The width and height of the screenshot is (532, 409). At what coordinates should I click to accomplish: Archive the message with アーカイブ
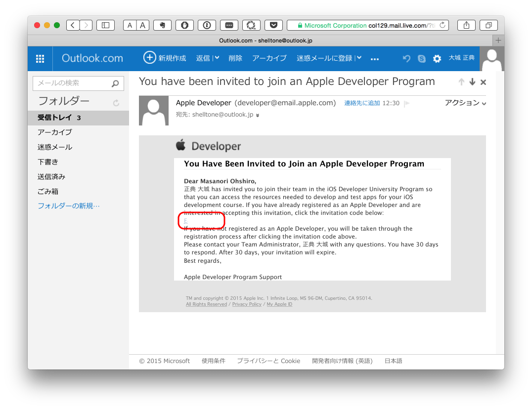click(269, 58)
